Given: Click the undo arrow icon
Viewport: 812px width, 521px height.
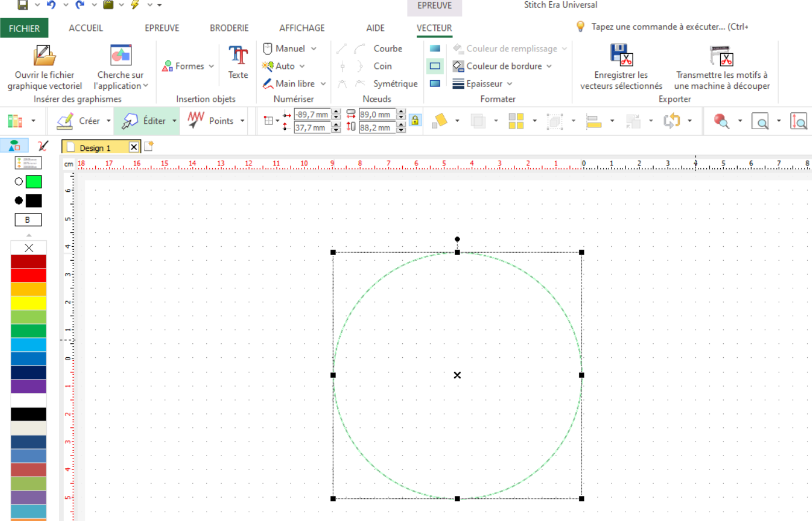Looking at the screenshot, I should (51, 5).
